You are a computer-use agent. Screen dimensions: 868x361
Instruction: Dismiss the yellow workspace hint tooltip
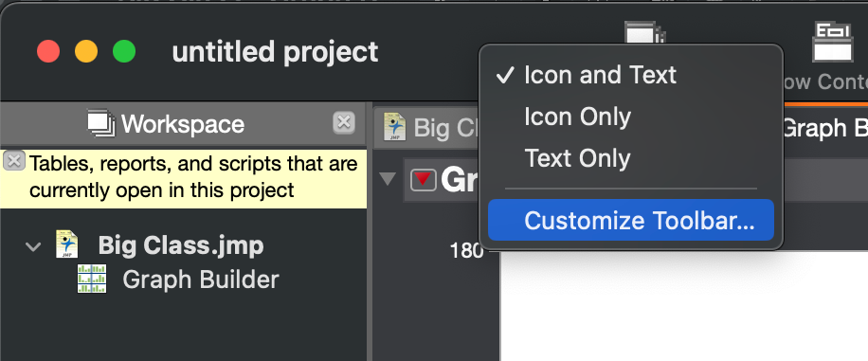pos(14,161)
